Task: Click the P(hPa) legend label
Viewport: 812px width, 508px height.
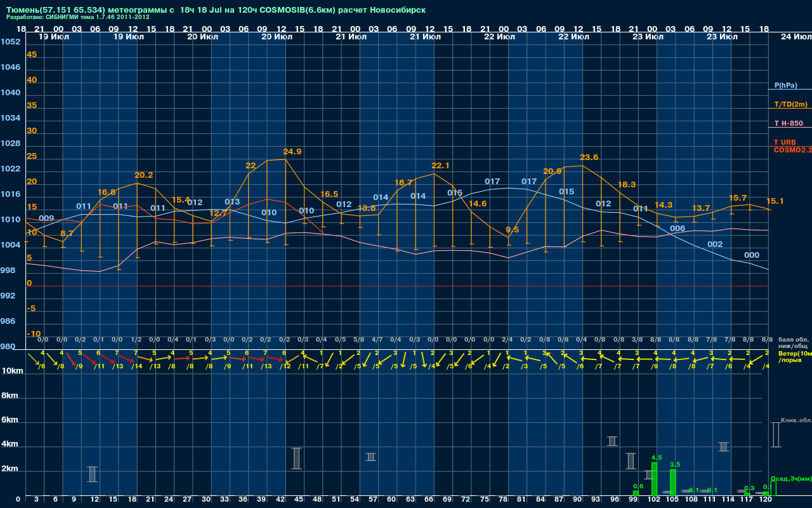Action: tap(785, 85)
